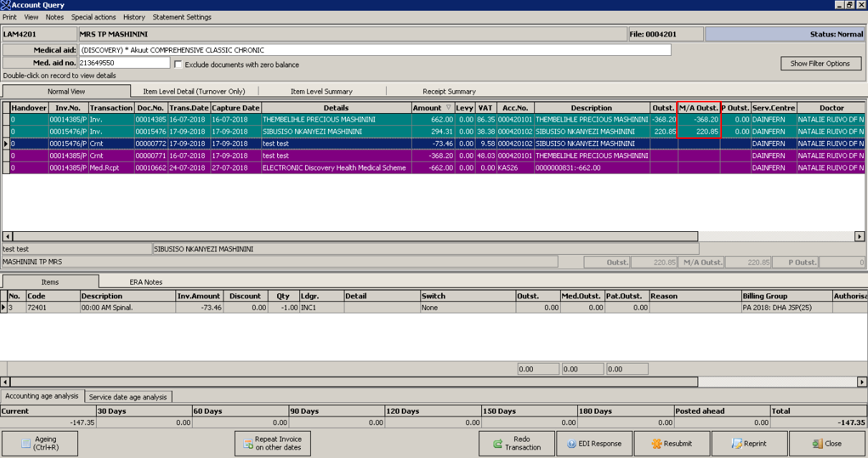Click the Close door icon button
The height and width of the screenshot is (458, 868).
point(817,444)
